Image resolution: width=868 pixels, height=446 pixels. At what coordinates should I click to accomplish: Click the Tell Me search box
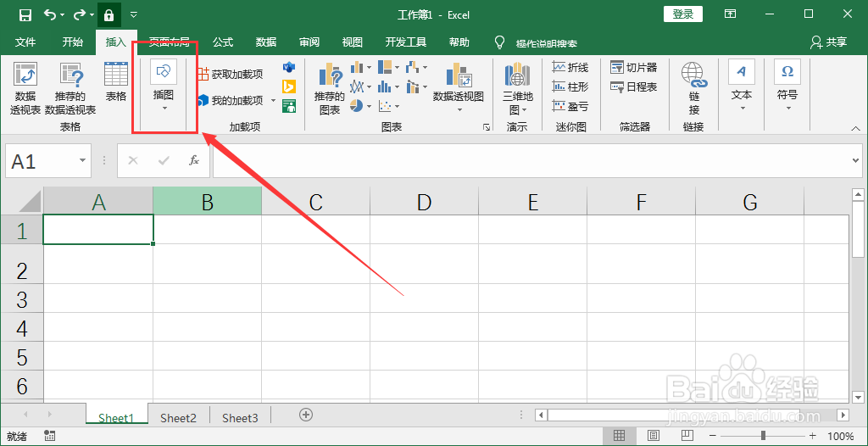click(x=547, y=43)
